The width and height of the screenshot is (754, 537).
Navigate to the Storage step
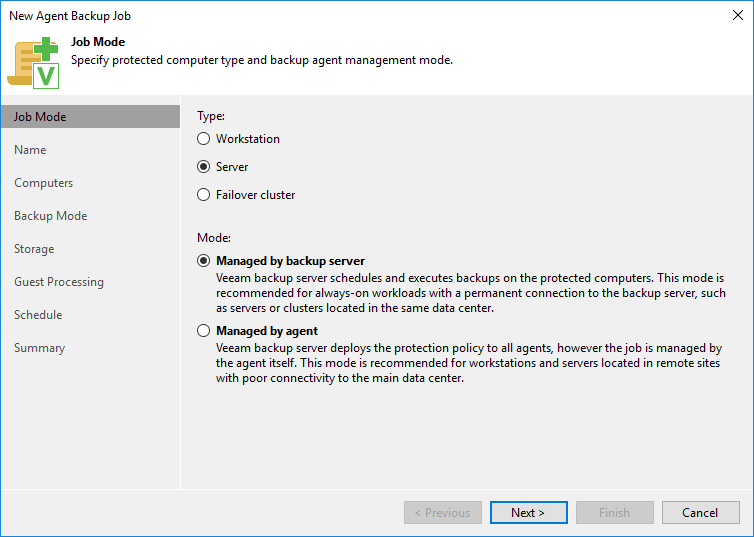click(x=34, y=249)
